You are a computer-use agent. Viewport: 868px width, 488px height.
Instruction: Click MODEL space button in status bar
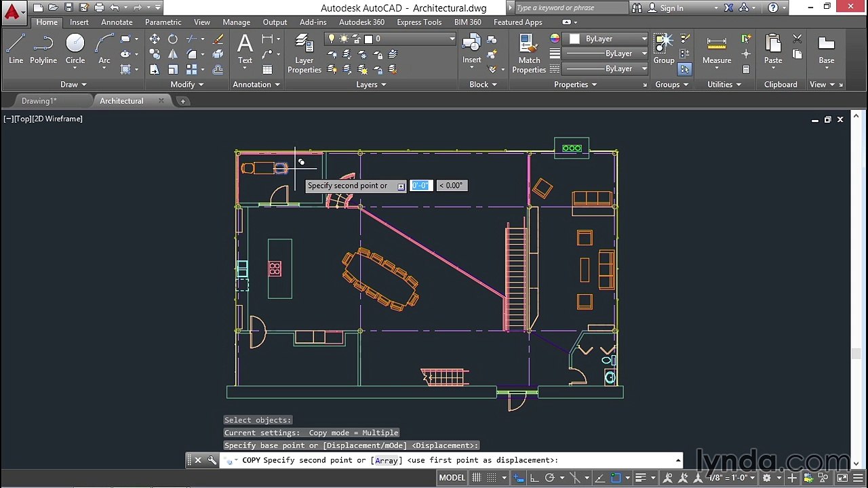click(x=452, y=478)
